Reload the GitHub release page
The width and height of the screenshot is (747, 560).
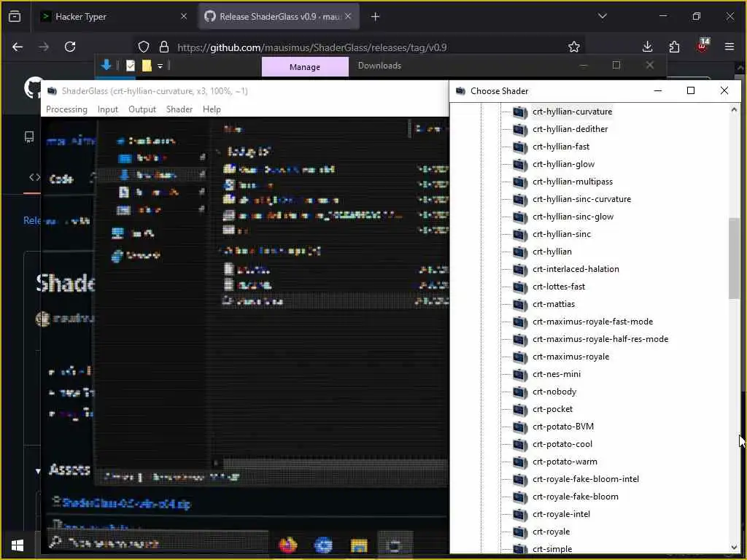click(70, 47)
